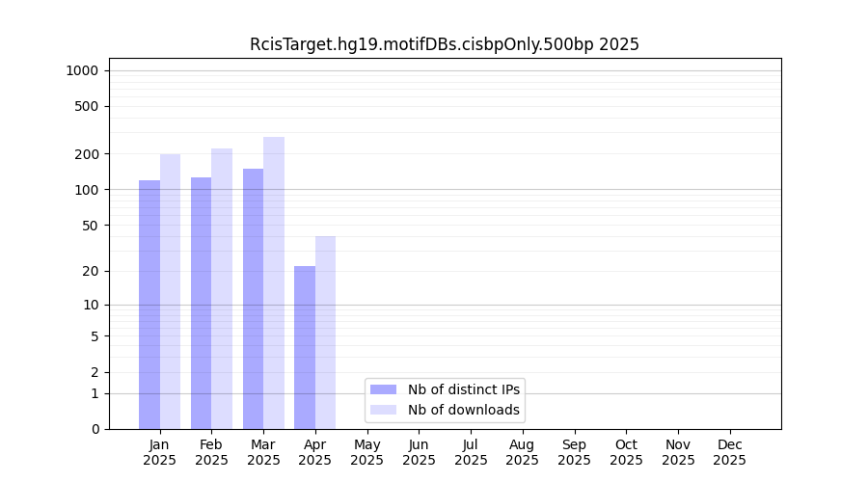Select the Feb 2025 distinct IPs bar
The image size is (868, 482).
pos(201,303)
